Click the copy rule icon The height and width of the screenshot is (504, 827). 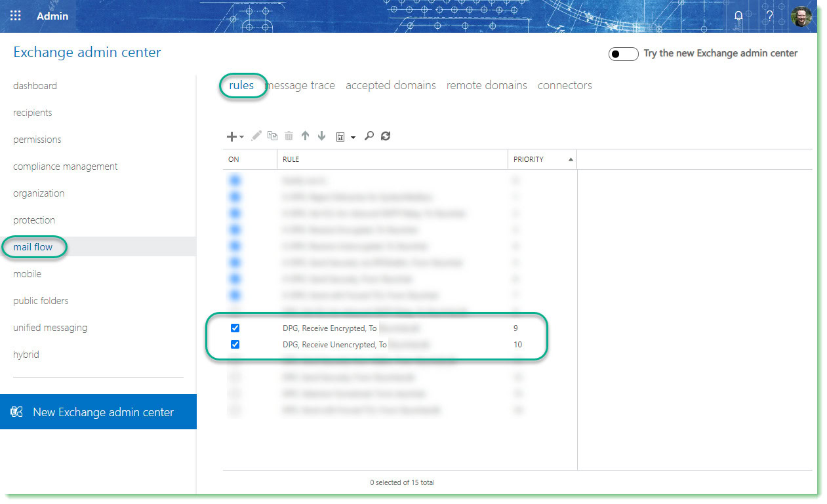[x=272, y=136]
